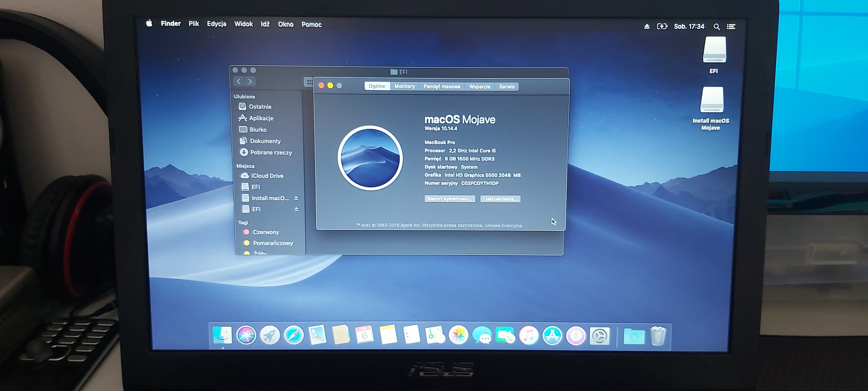Viewport: 868px width, 391px height.
Task: Open FaceTime from the Dock
Action: click(x=505, y=336)
